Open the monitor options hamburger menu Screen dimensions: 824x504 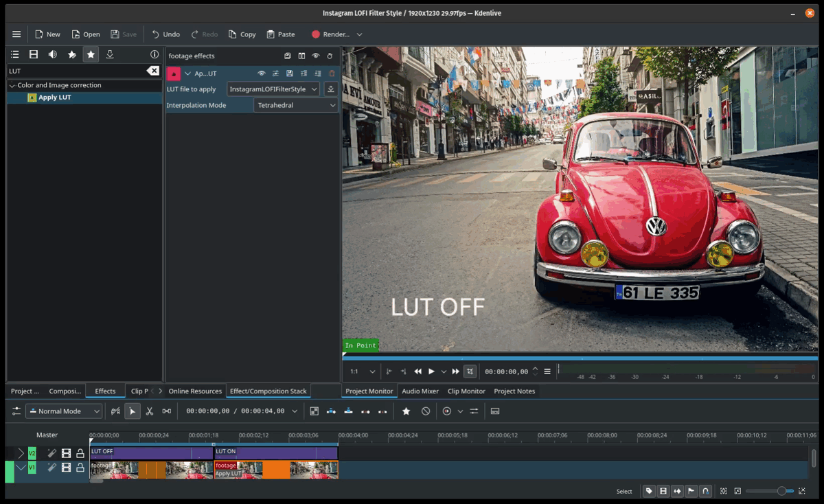(x=547, y=371)
